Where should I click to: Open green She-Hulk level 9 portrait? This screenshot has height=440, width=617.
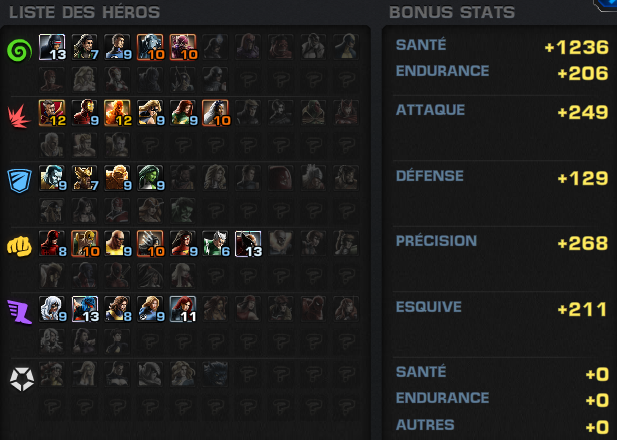(150, 178)
